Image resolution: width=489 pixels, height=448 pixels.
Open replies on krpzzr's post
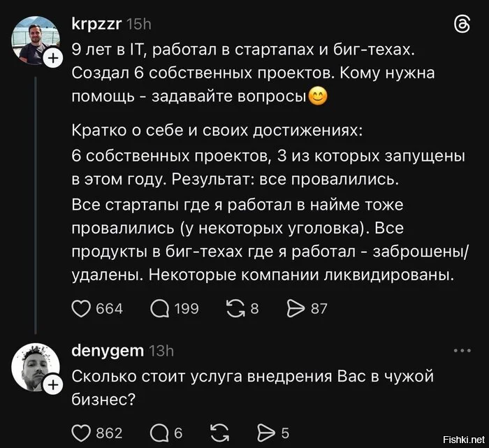(160, 308)
